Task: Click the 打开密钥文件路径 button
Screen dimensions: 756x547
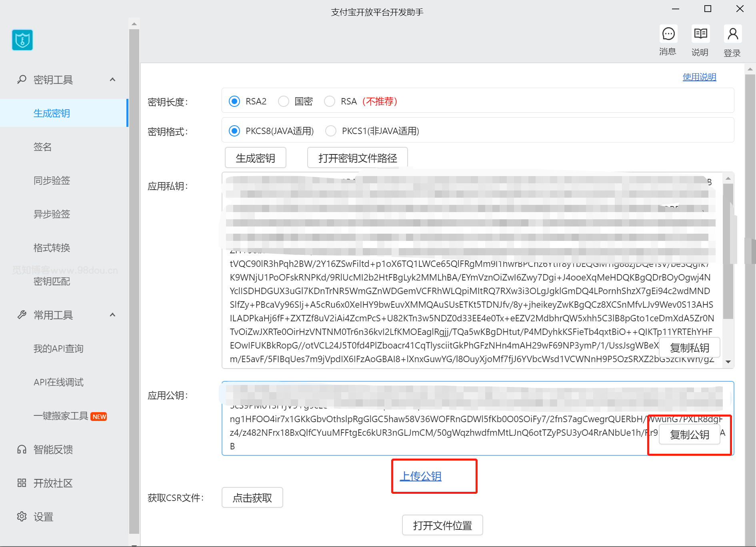Action: pyautogui.click(x=358, y=158)
